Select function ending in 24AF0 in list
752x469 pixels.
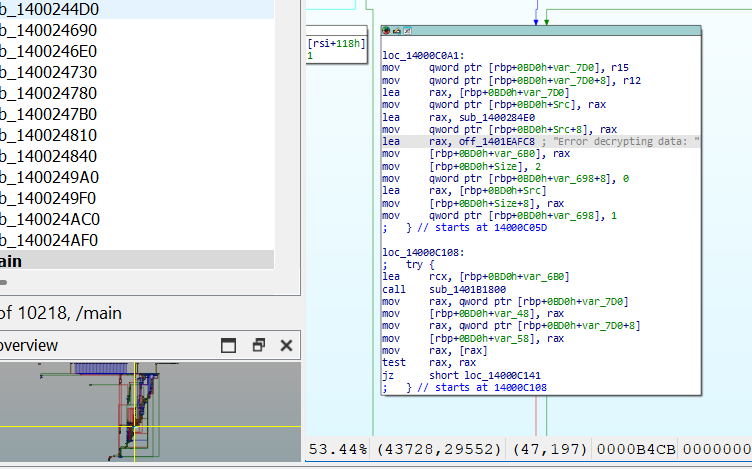48,240
